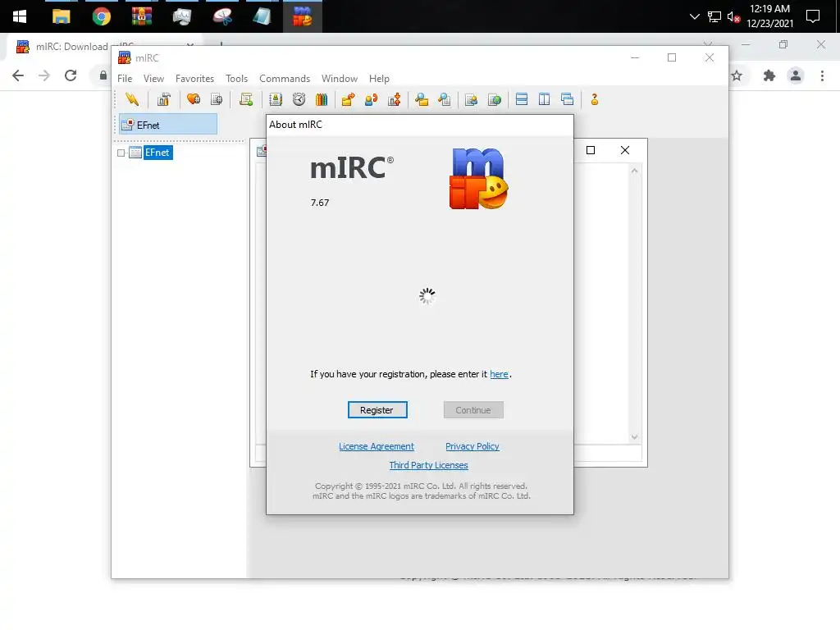Click the Channels list icon
840x630 pixels.
tap(217, 99)
